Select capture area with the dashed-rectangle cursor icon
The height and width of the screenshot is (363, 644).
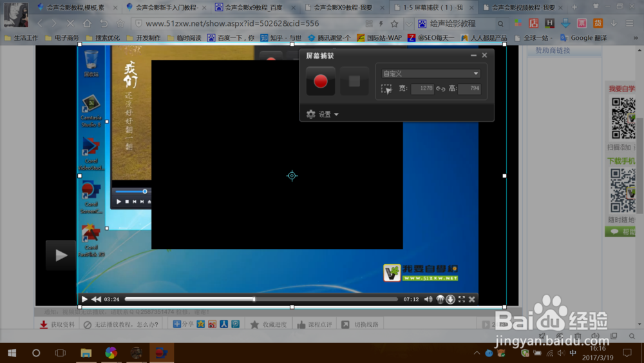pyautogui.click(x=386, y=89)
